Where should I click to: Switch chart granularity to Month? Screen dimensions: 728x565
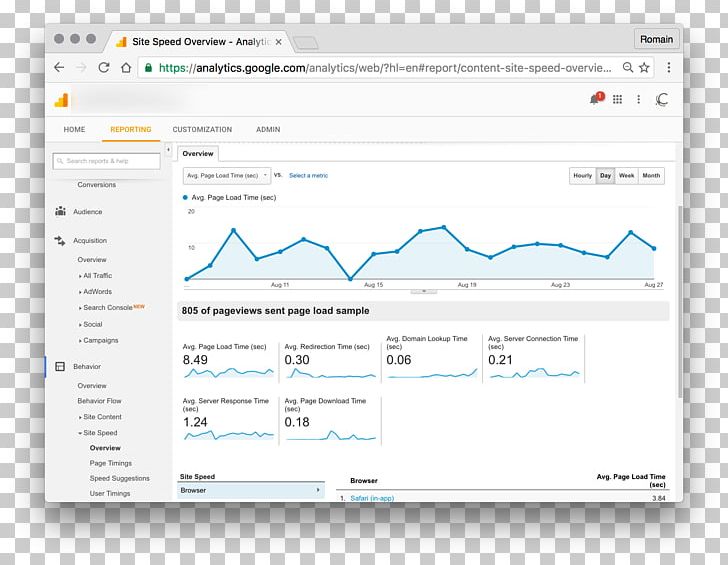point(651,176)
